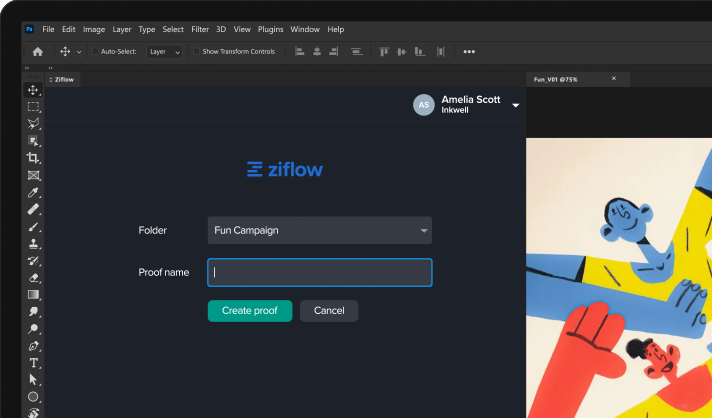Viewport: 712px width, 418px height.
Task: Open the three-dot more options menu
Action: [x=469, y=51]
